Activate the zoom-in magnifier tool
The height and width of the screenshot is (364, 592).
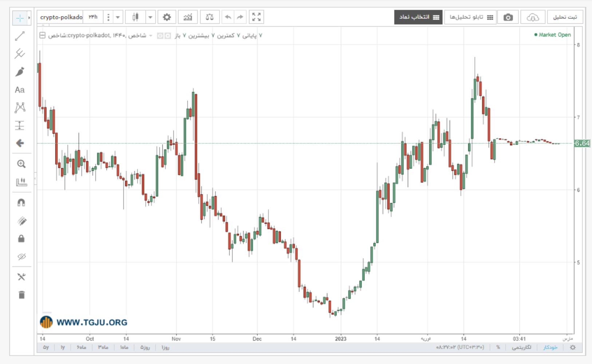21,164
